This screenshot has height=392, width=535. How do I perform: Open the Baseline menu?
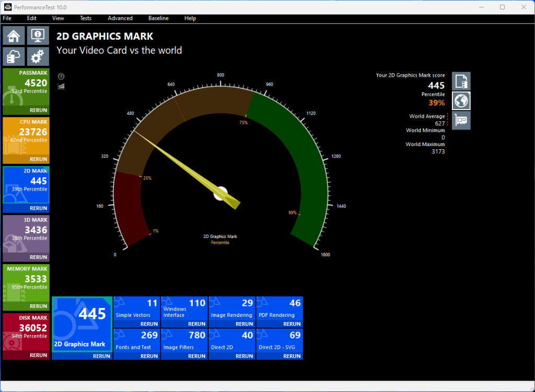point(158,18)
